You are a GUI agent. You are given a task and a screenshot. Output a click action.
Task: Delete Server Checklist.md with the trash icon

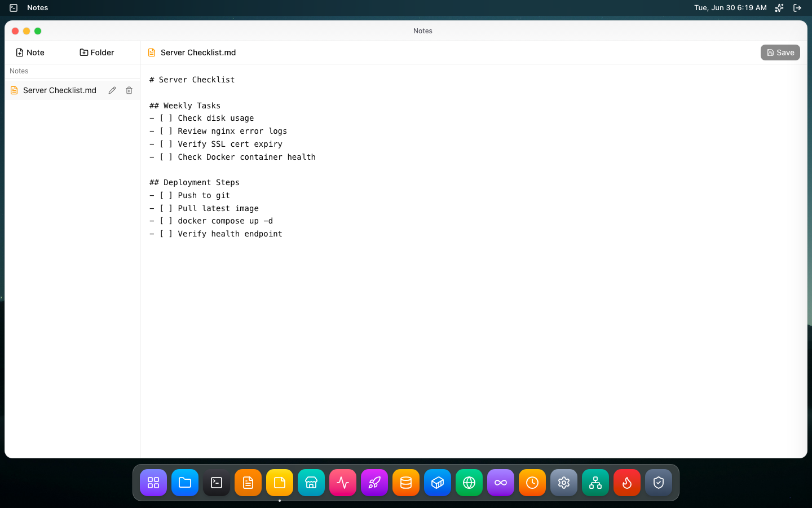[x=129, y=90]
